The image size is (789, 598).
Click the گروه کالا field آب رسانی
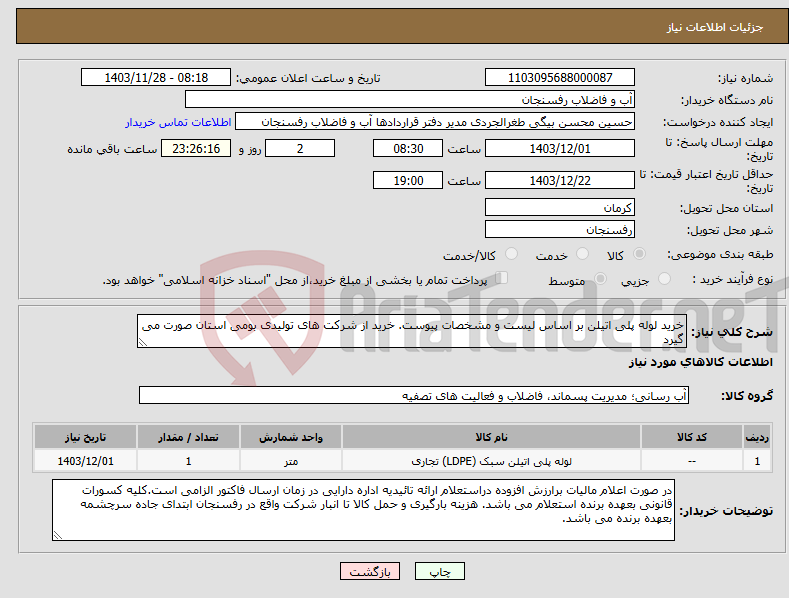coord(414,395)
